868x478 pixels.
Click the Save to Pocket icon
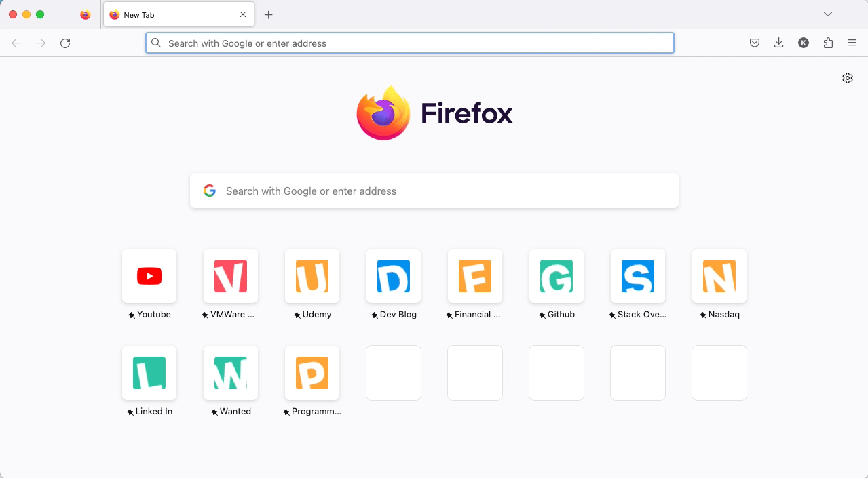(755, 43)
